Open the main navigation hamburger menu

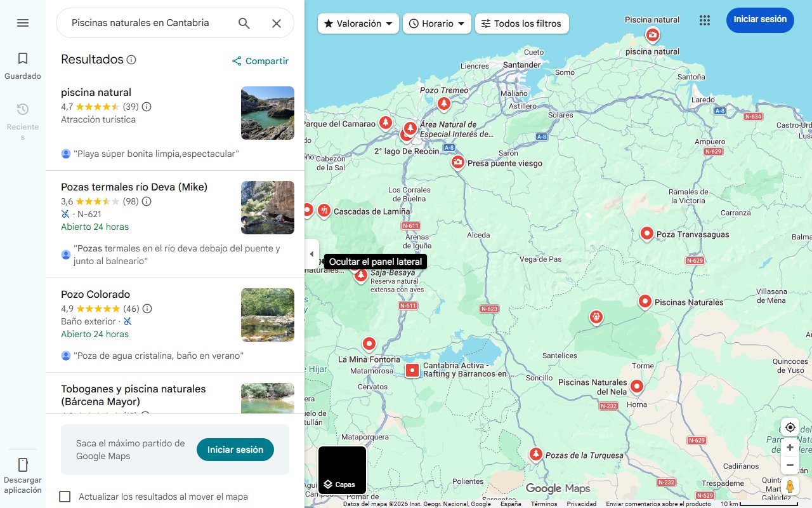(x=23, y=22)
